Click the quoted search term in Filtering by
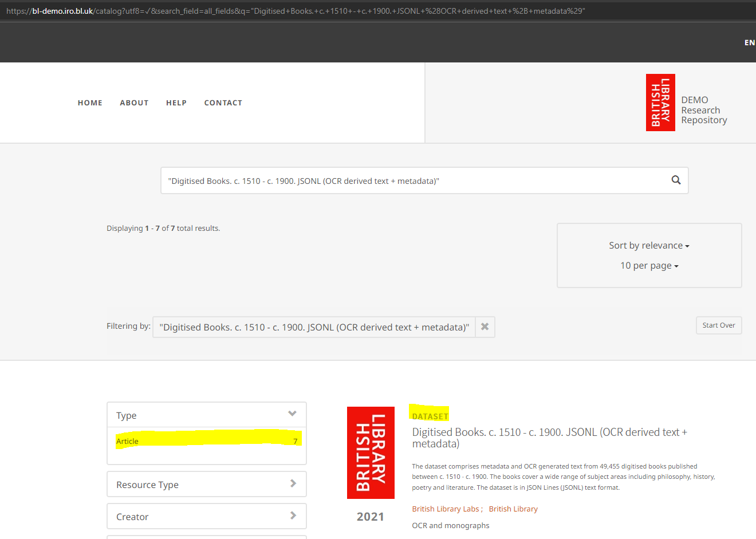This screenshot has height=539, width=756. click(x=314, y=327)
